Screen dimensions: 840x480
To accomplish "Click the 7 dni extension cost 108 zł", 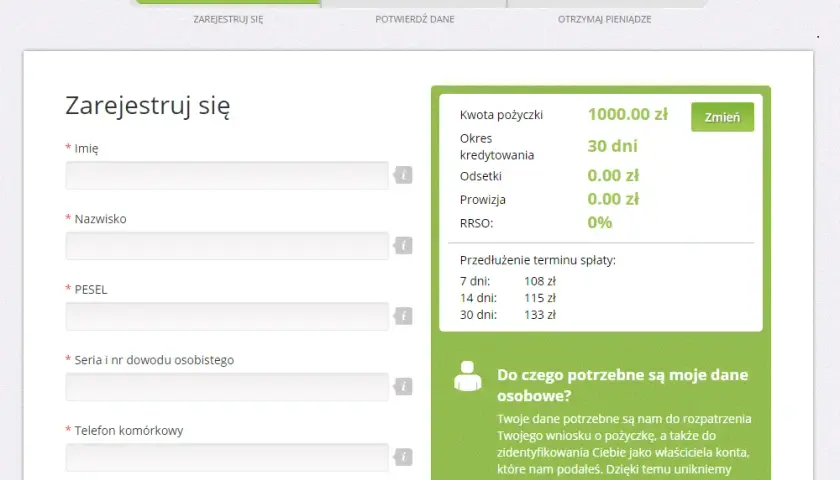I will point(540,281).
